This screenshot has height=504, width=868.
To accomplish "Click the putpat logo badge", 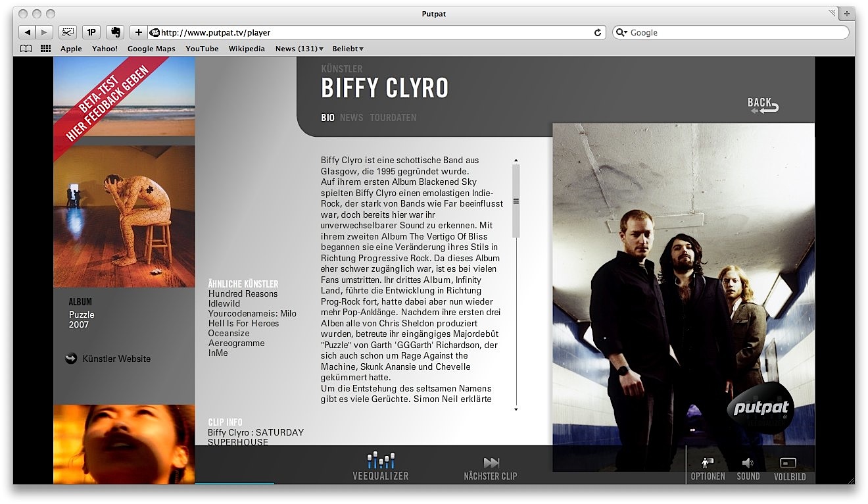I will coord(761,408).
